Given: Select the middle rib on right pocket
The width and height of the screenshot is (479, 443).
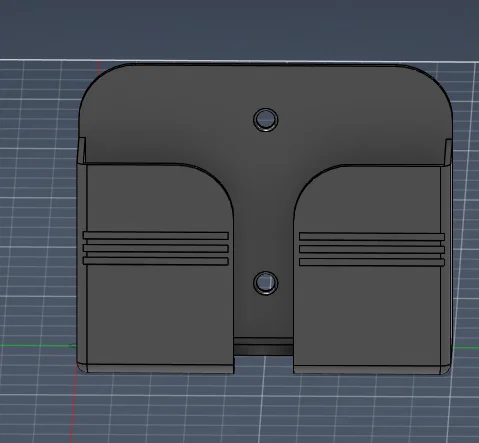Looking at the screenshot, I should tap(372, 249).
